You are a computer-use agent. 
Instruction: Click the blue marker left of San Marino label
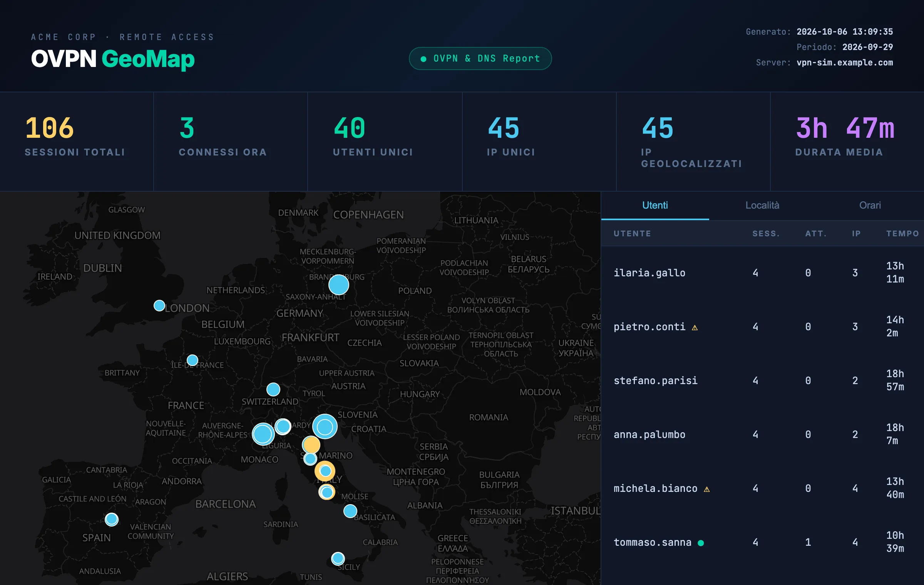[310, 459]
